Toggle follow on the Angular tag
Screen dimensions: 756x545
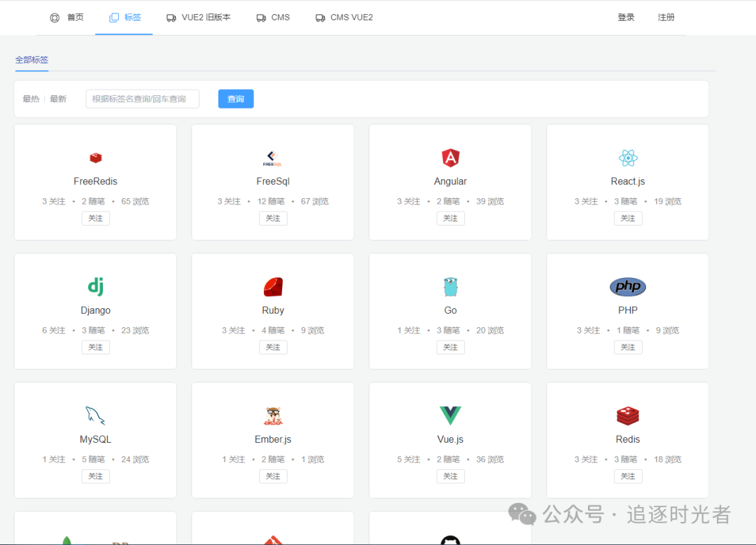click(450, 218)
